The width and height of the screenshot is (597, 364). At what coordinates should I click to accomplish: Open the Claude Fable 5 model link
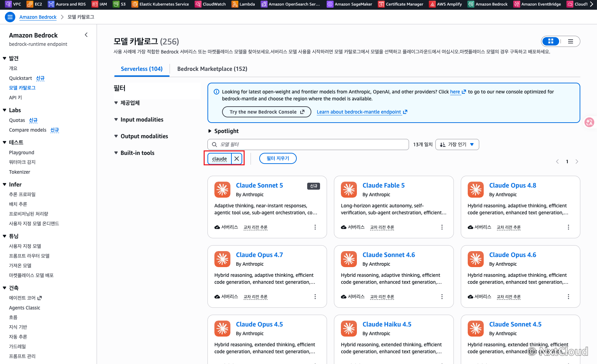coord(384,185)
